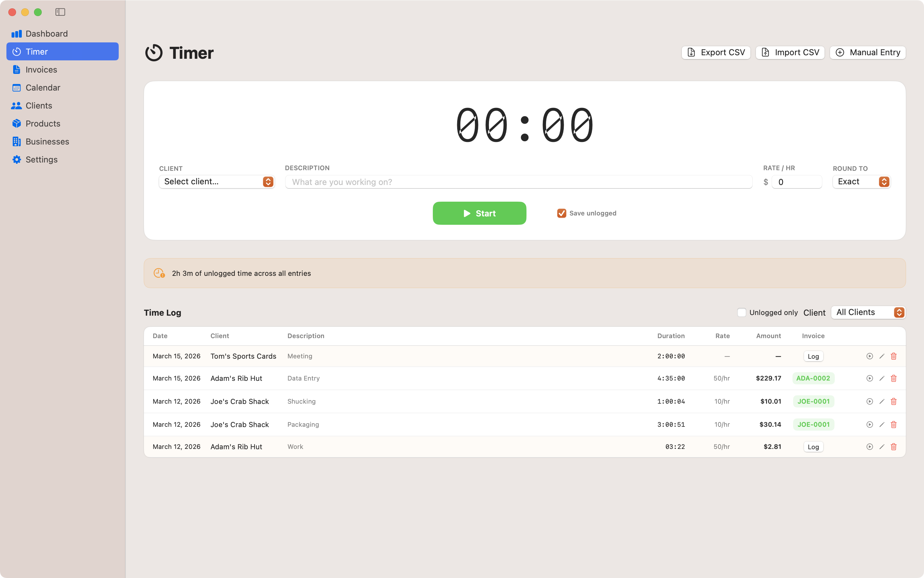Screen dimensions: 924x578
Task: Delete the Work time entry
Action: coord(894,447)
